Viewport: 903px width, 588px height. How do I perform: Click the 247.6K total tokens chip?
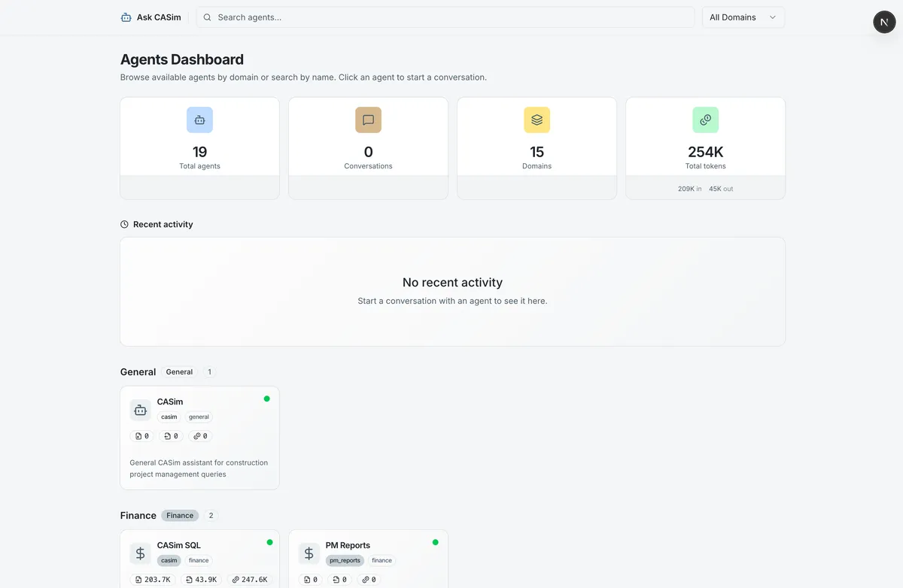click(x=250, y=580)
